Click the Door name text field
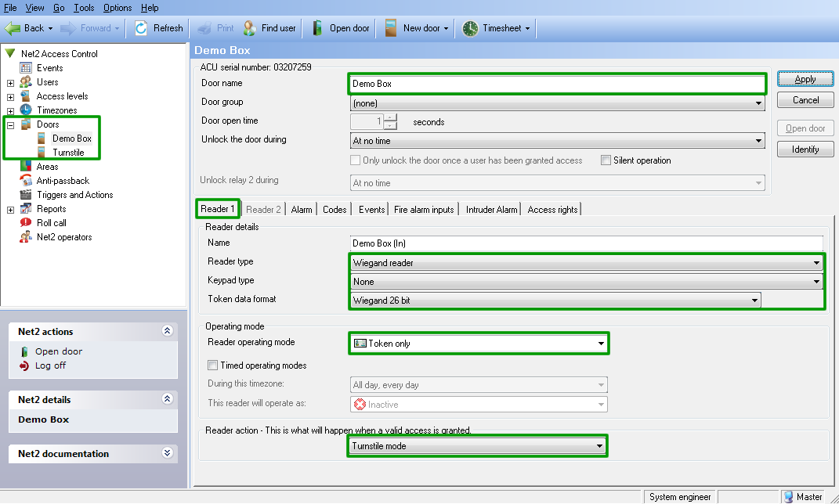Screen dimensions: 839x504 (x=556, y=84)
